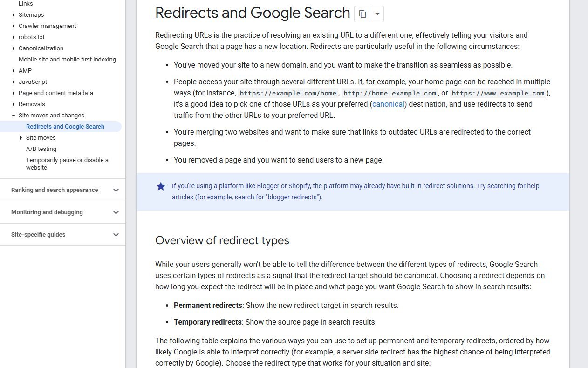Expand the AMP section arrow
The width and height of the screenshot is (588, 368).
[x=14, y=71]
